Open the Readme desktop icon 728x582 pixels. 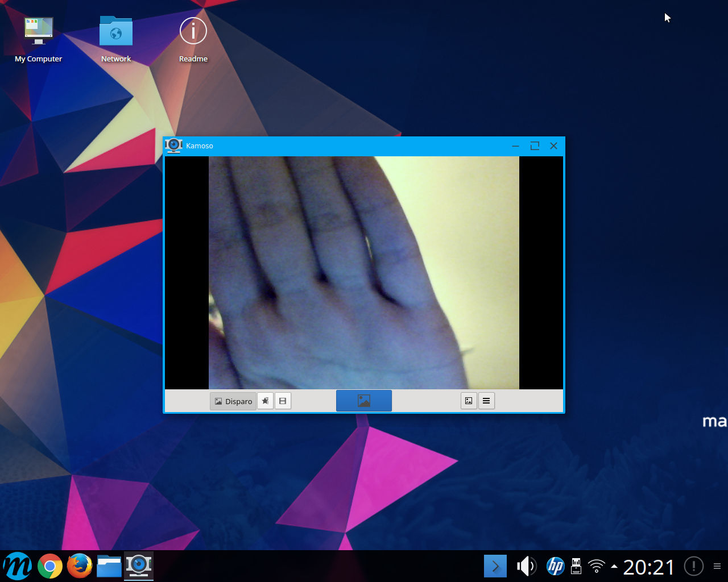click(193, 39)
